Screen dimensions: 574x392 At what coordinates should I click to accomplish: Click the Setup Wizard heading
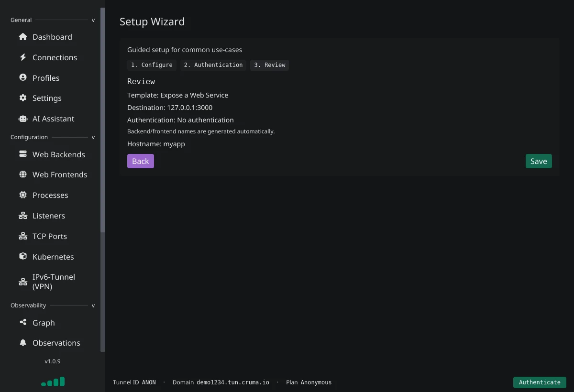pos(152,22)
